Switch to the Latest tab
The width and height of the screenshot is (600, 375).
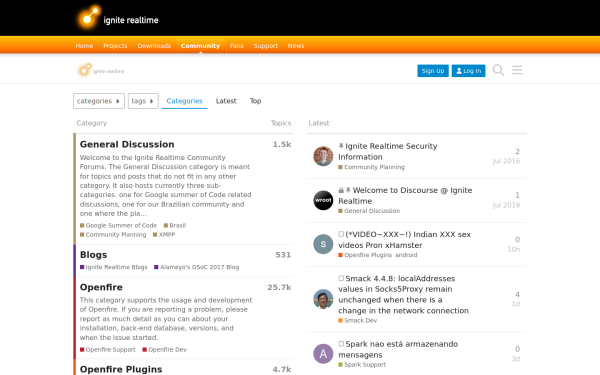[226, 101]
